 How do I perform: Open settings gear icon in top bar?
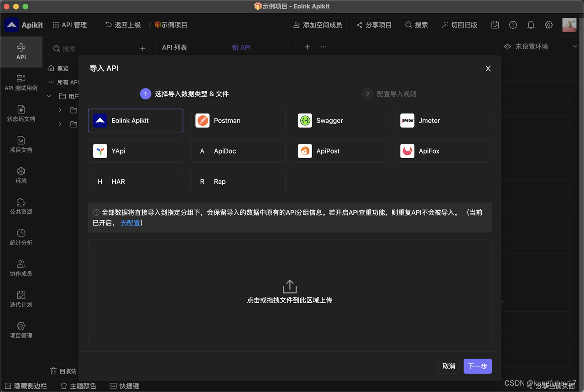click(549, 25)
